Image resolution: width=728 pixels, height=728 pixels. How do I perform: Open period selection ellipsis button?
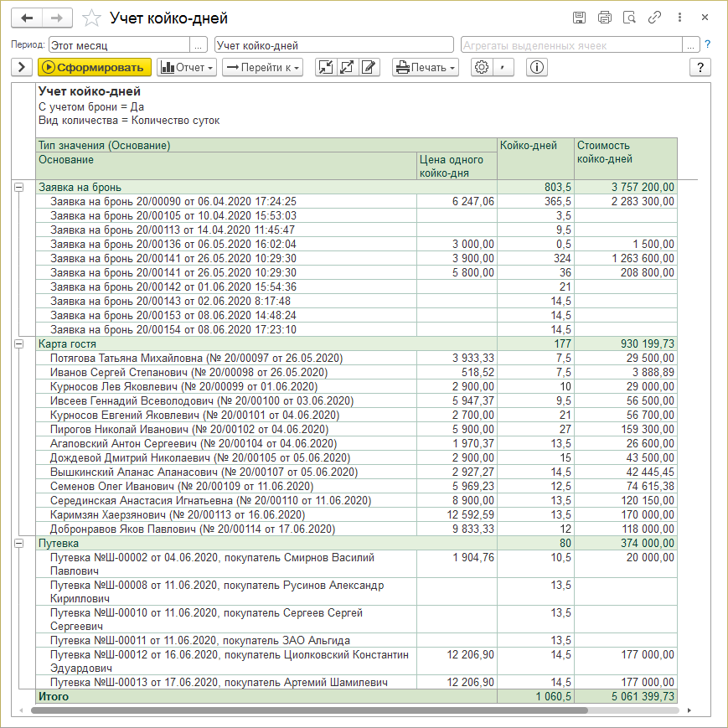(x=199, y=45)
